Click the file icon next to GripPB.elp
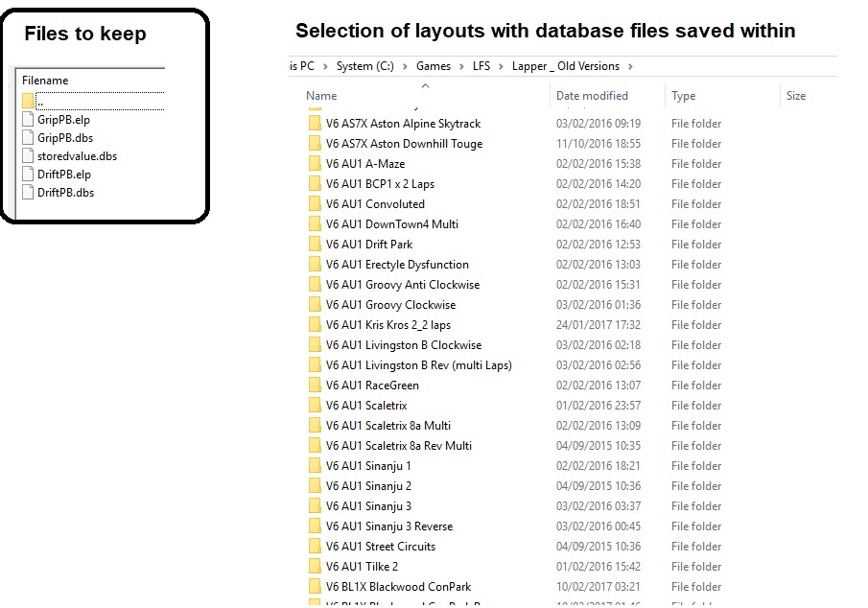868x608 pixels. 29,120
